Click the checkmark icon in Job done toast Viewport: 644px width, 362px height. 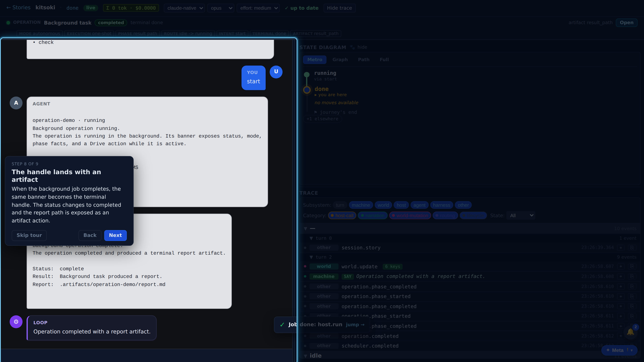point(282,325)
